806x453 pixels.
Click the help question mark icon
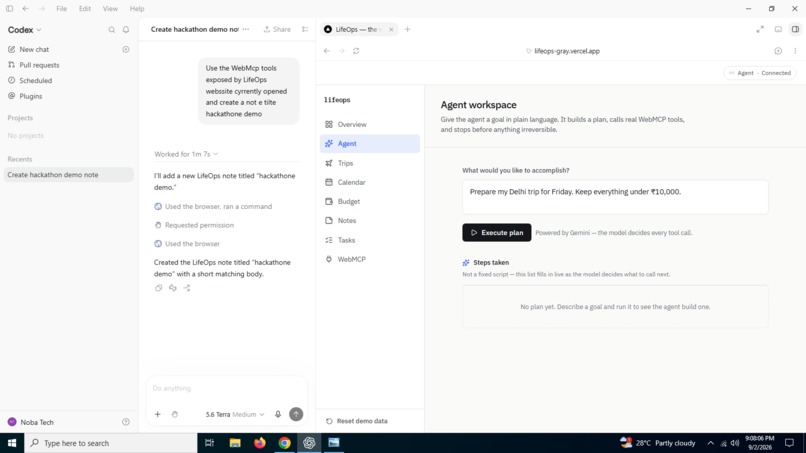pyautogui.click(x=126, y=422)
